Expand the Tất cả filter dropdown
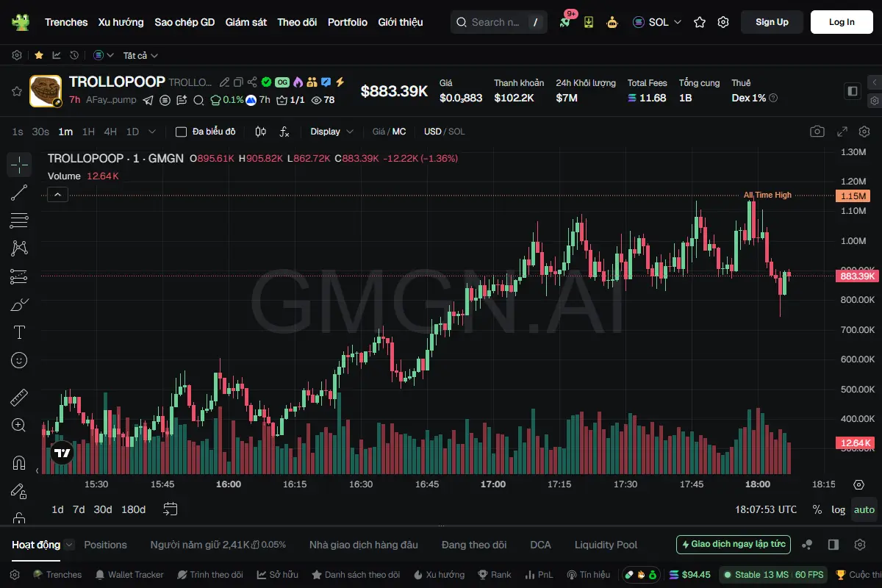Image resolution: width=882 pixels, height=588 pixels. point(140,55)
